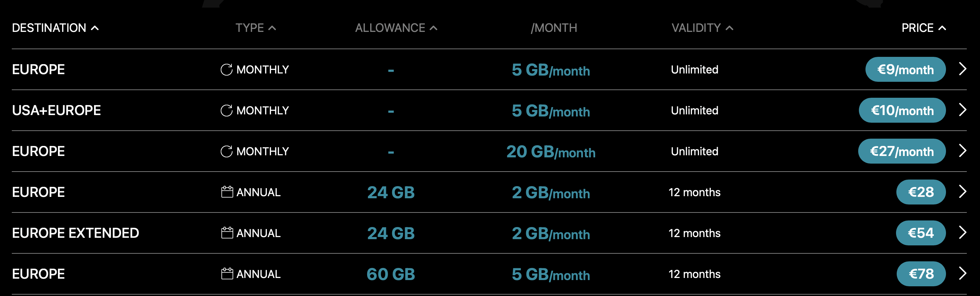Image resolution: width=980 pixels, height=296 pixels.
Task: Open the €78 plan using its right arrow
Action: click(962, 273)
